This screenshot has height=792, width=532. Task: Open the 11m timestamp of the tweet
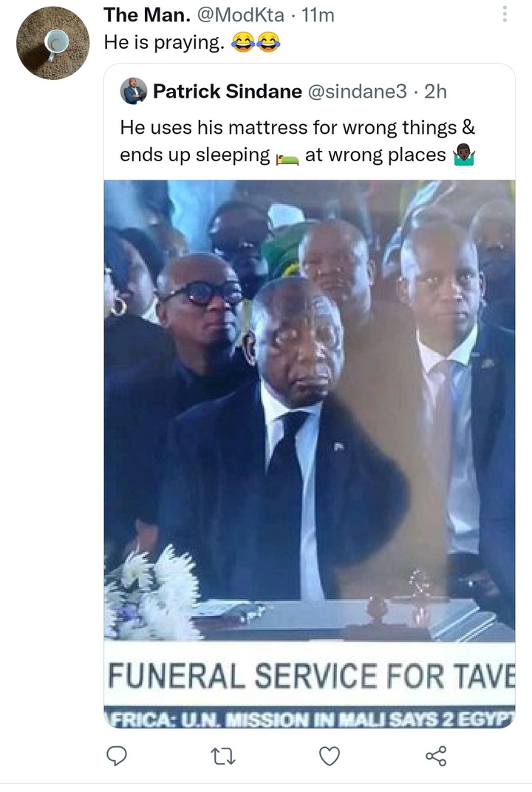pos(318,15)
